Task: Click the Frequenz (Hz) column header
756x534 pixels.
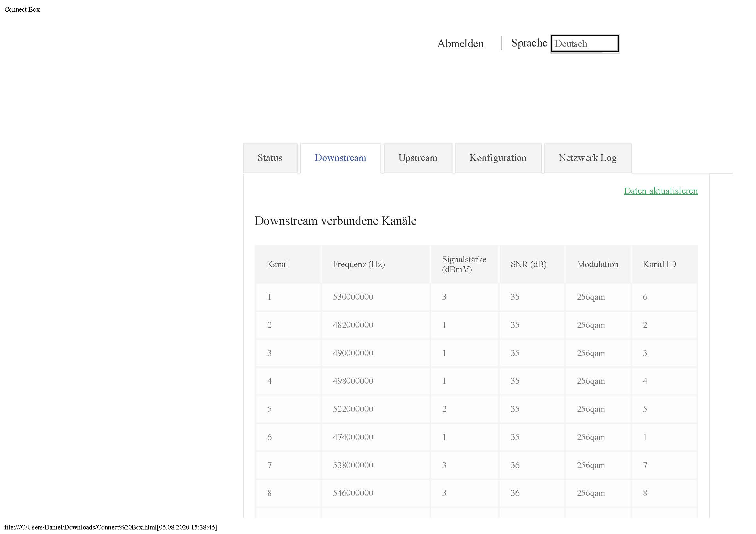Action: point(358,264)
